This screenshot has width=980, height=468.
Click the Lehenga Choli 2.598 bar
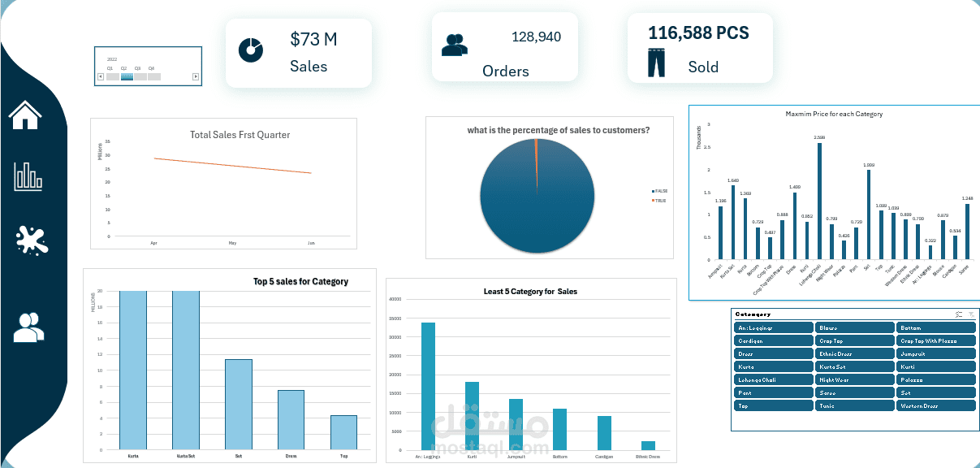[x=819, y=201]
